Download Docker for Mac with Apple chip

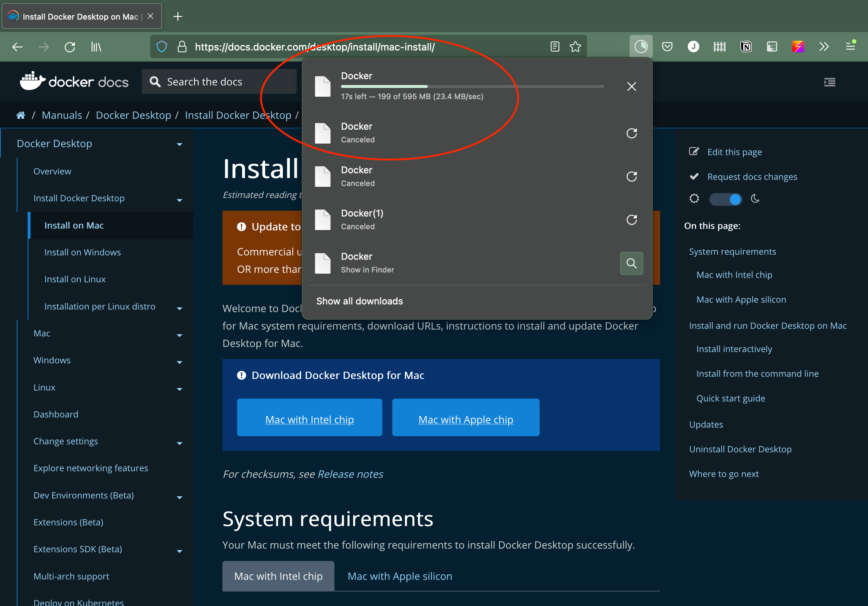[465, 419]
